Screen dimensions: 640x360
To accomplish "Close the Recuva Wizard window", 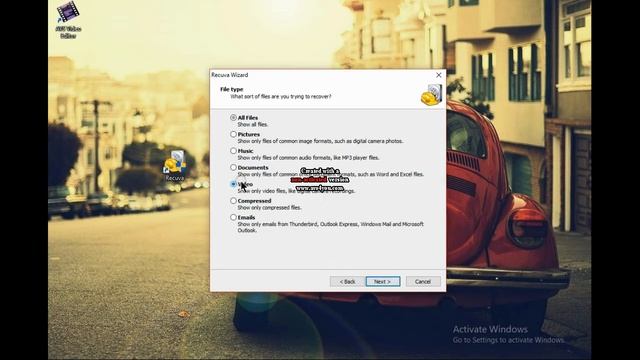I will (x=439, y=75).
